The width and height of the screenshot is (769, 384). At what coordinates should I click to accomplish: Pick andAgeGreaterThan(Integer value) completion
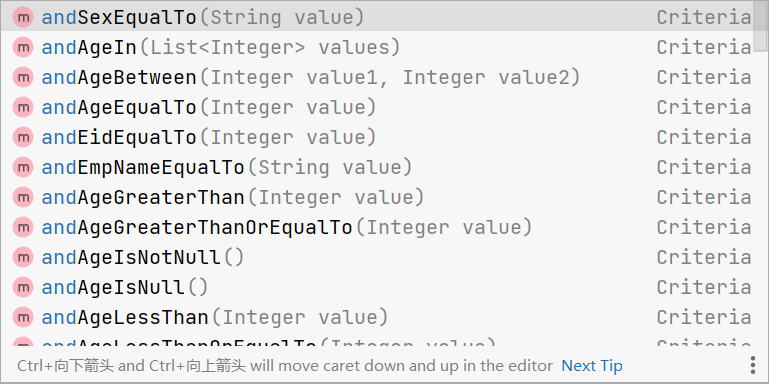tap(377, 198)
